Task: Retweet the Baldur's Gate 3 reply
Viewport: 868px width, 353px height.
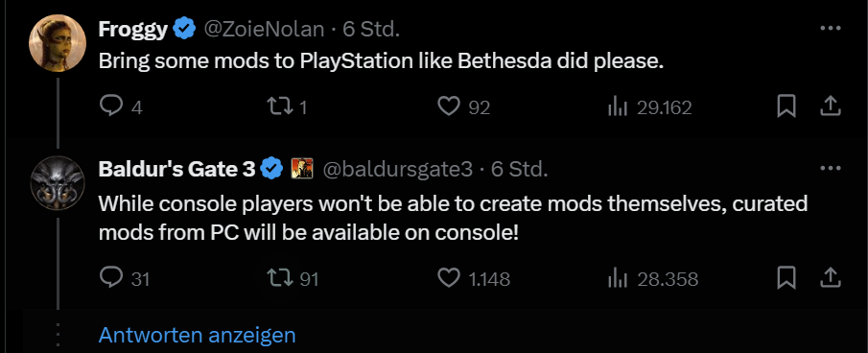Action: pyautogui.click(x=278, y=278)
